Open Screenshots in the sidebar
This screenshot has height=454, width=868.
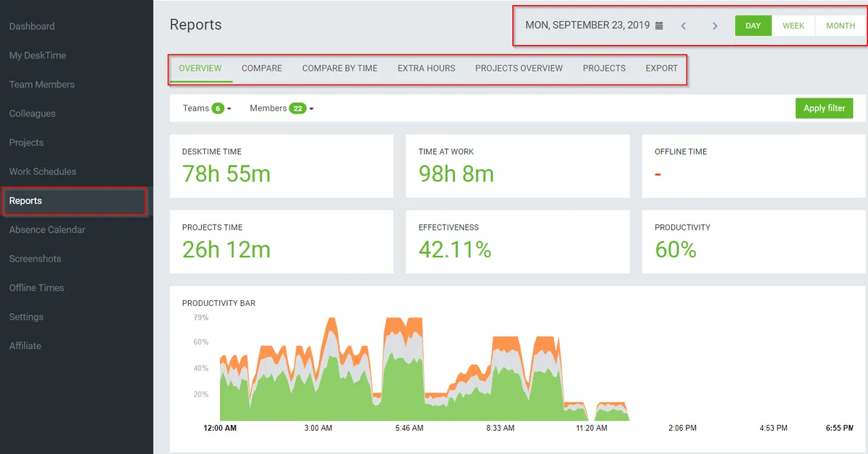pyautogui.click(x=35, y=259)
